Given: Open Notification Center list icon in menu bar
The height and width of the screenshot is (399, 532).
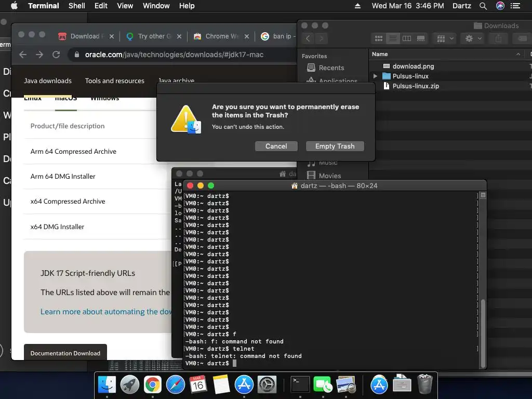Looking at the screenshot, I should pyautogui.click(x=515, y=6).
